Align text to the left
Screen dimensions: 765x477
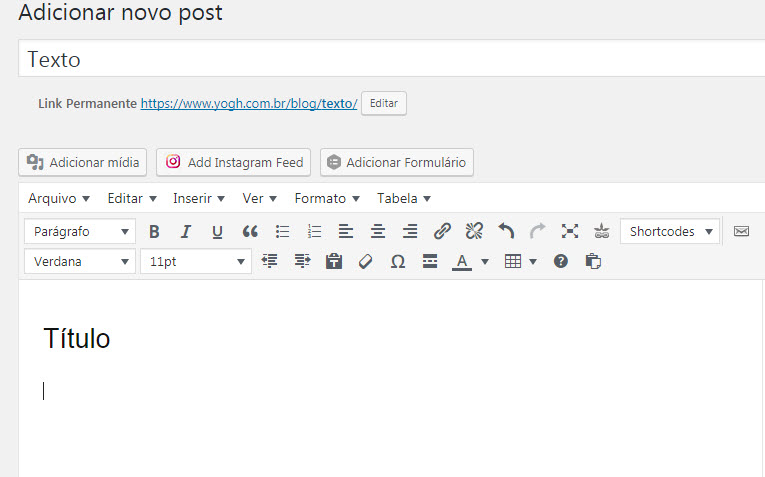346,231
